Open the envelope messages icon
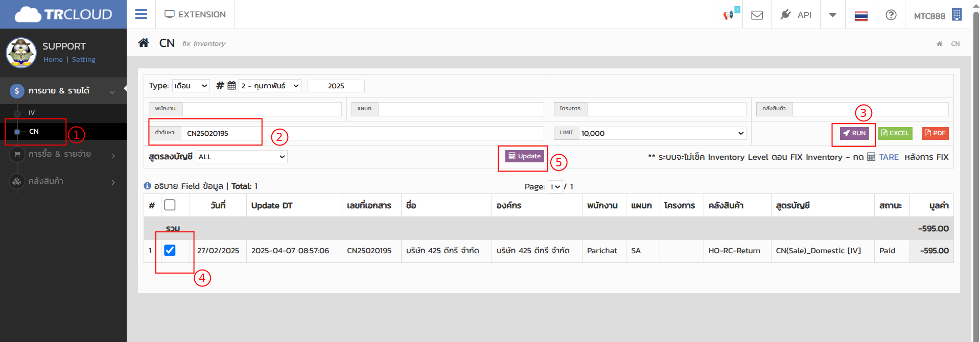 (757, 15)
